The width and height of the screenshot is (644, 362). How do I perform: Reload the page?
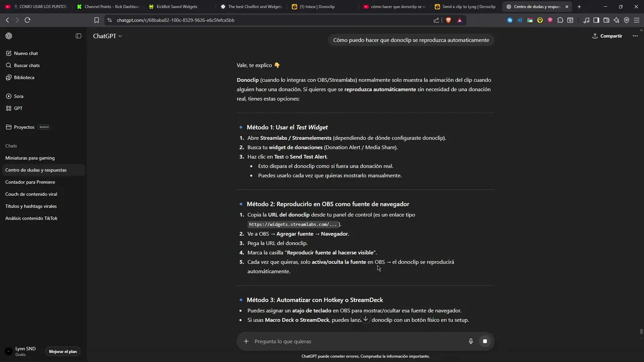click(x=27, y=20)
